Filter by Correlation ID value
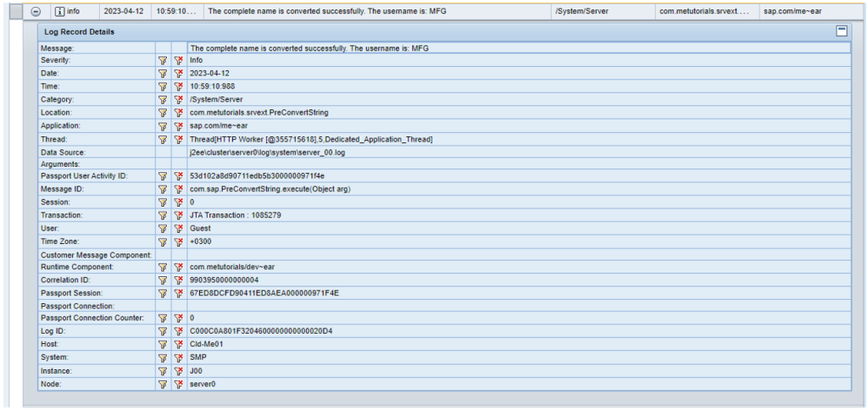This screenshot has width=868, height=410. point(163,280)
